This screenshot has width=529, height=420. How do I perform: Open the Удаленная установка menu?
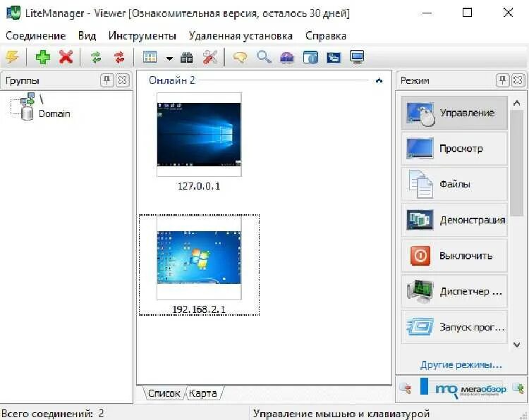click(241, 36)
